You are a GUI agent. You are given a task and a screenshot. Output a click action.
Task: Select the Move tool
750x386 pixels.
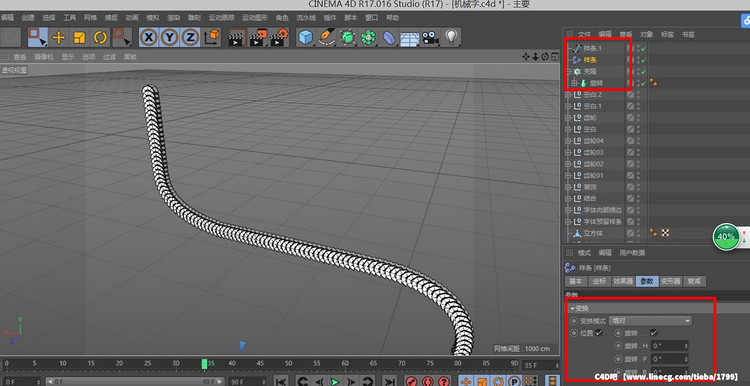pos(59,37)
